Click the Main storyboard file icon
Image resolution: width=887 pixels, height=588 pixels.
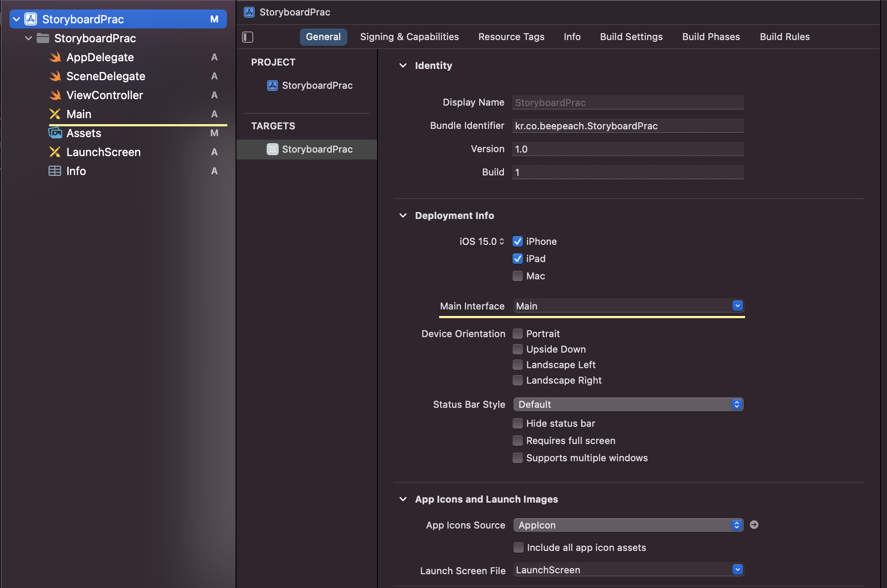(55, 114)
